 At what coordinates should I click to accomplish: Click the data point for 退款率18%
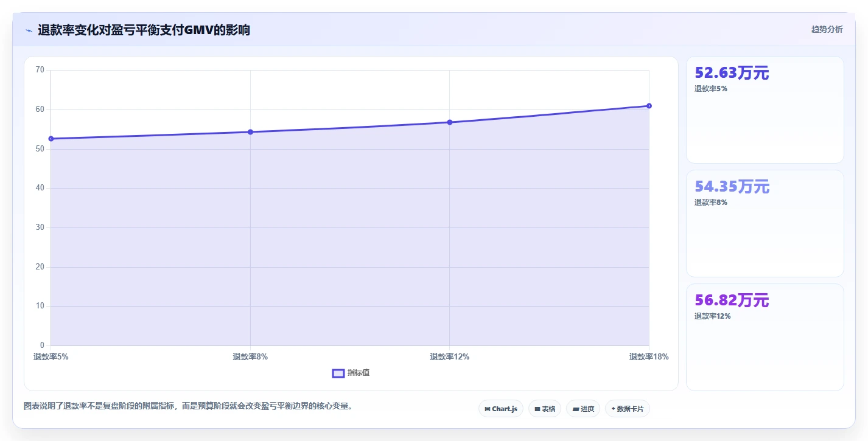[x=649, y=106]
